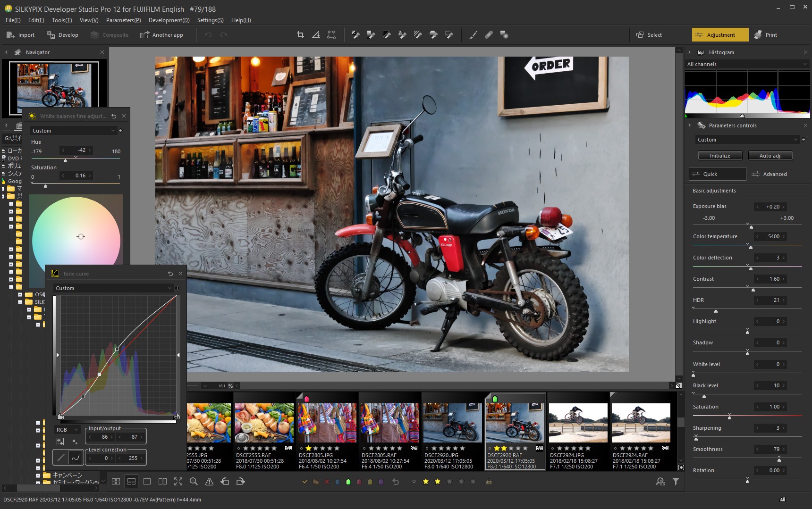This screenshot has width=812, height=509.
Task: Switch to Quick adjustments tab
Action: tap(718, 174)
